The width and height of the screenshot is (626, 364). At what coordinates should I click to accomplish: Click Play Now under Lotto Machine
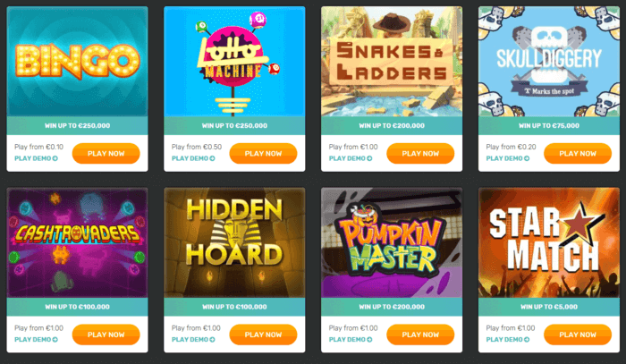264,153
